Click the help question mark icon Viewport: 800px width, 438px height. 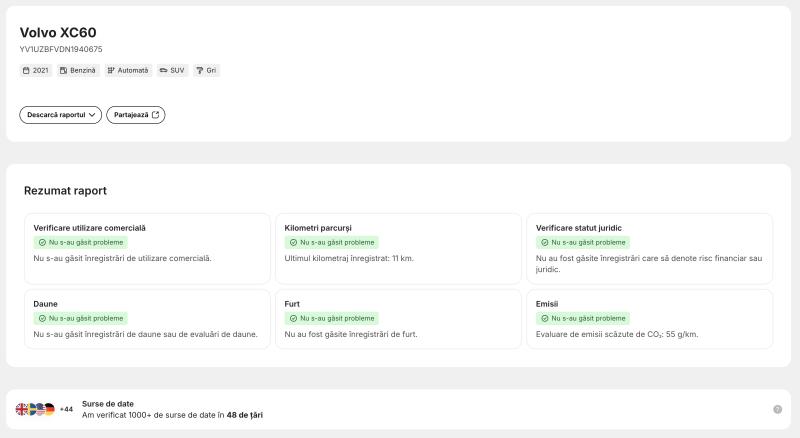[x=778, y=409]
